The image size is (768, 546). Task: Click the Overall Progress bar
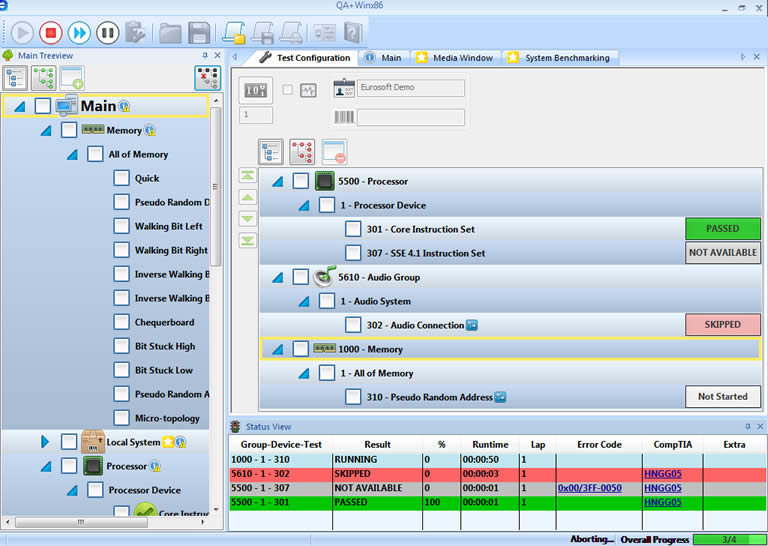click(727, 539)
